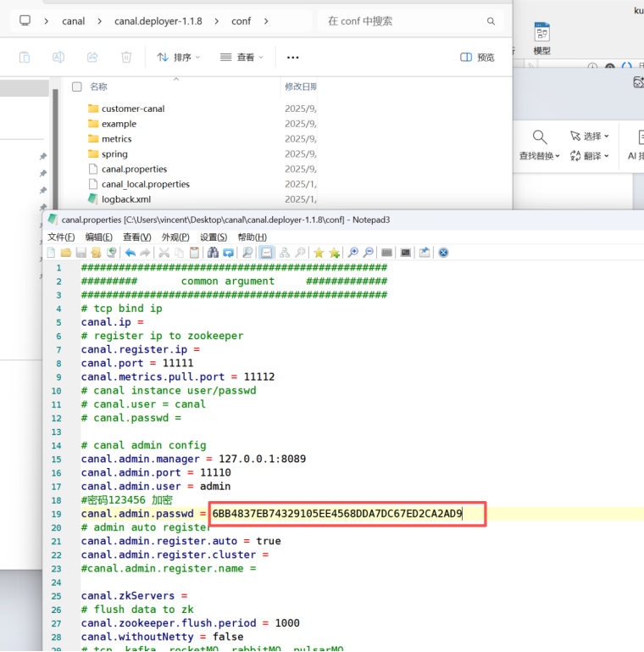The height and width of the screenshot is (652, 644).
Task: Click the 'canal.deployer-1.1.8' breadcrumb
Action: (158, 21)
